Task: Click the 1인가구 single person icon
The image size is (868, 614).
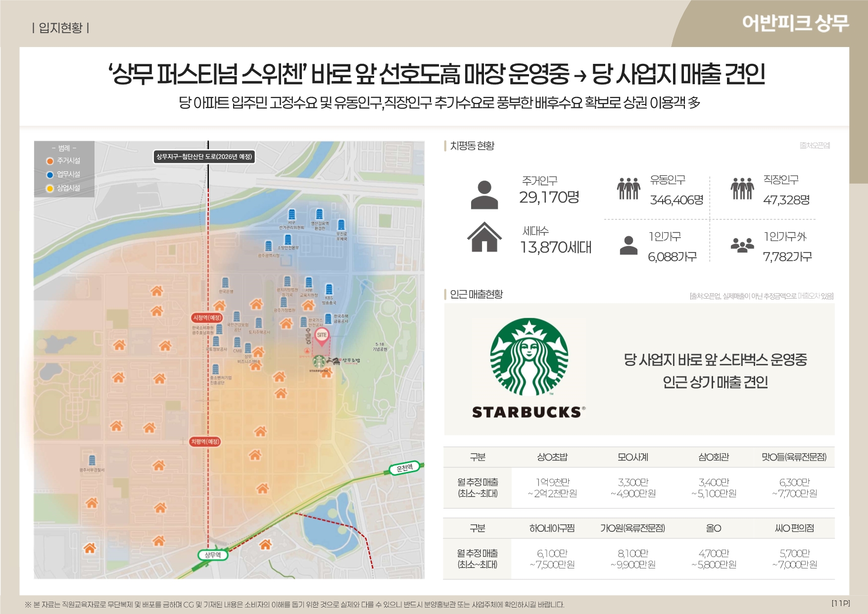Action: tap(628, 245)
